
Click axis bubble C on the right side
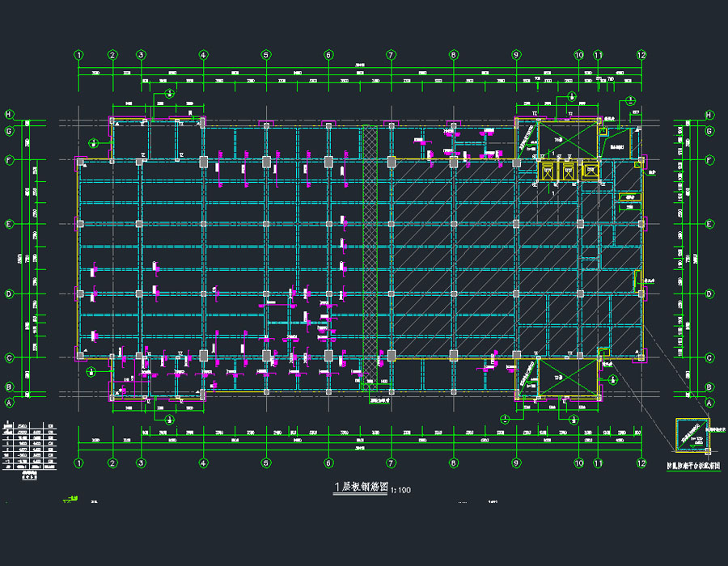(x=709, y=357)
